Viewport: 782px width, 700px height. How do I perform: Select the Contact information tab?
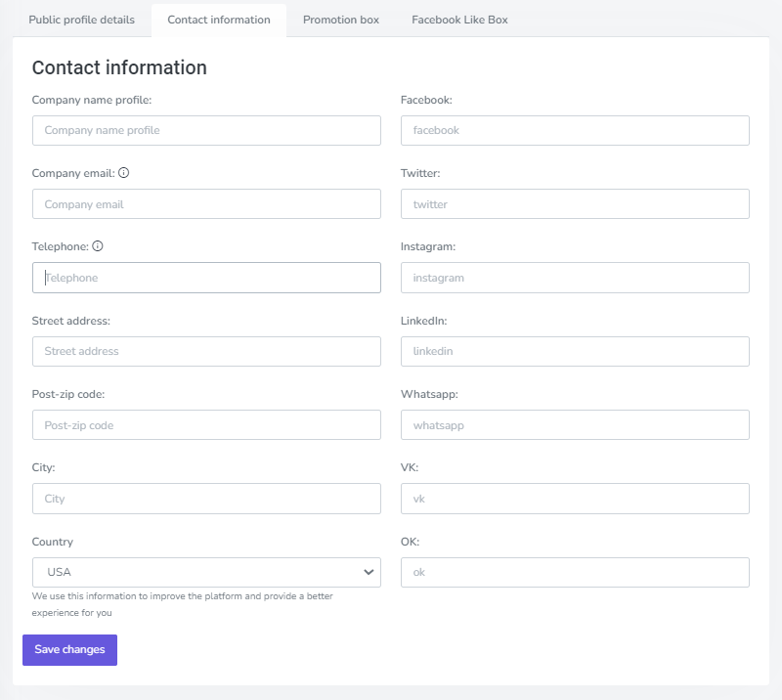[x=219, y=20]
